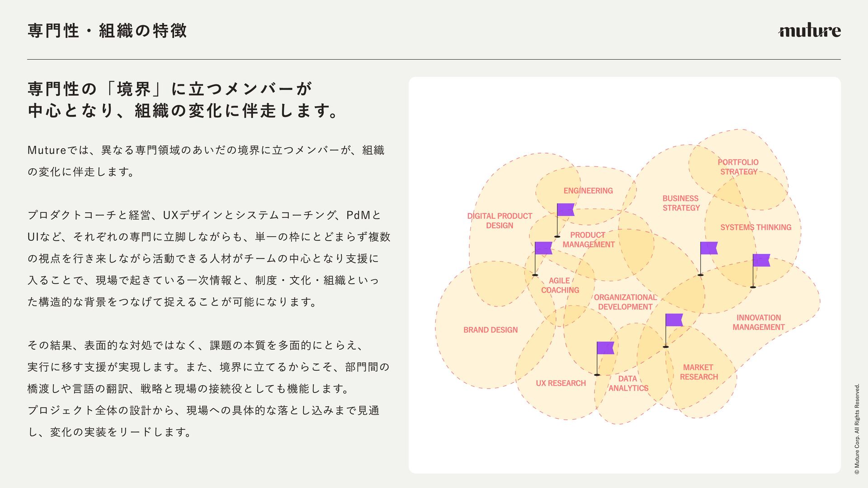Click the purple flag above Agile Coaching
868x488 pixels.
point(543,248)
